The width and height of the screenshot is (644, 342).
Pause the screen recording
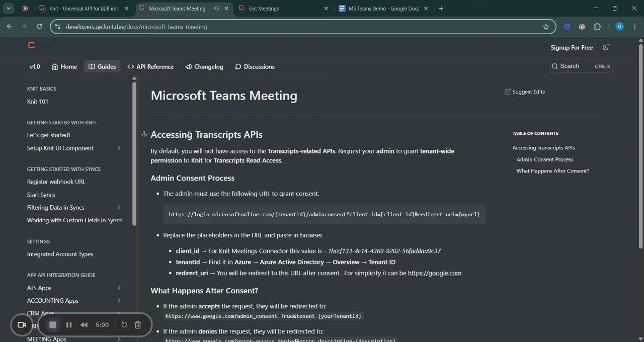point(69,325)
